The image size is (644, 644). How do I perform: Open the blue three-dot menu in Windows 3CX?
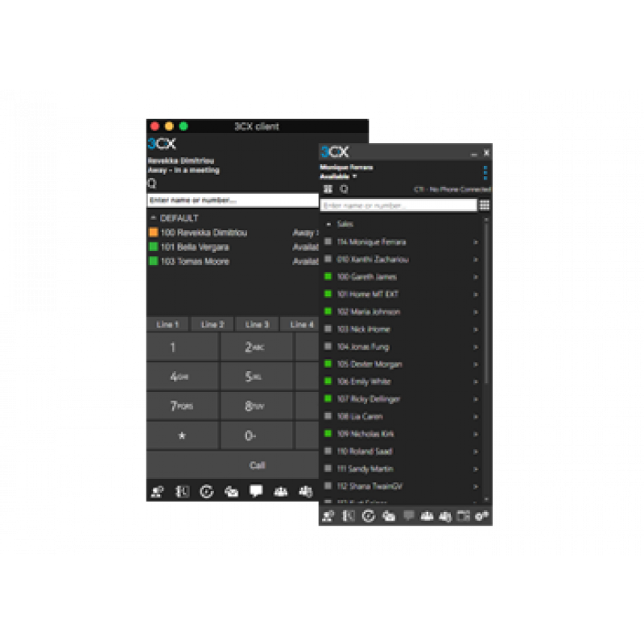485,172
